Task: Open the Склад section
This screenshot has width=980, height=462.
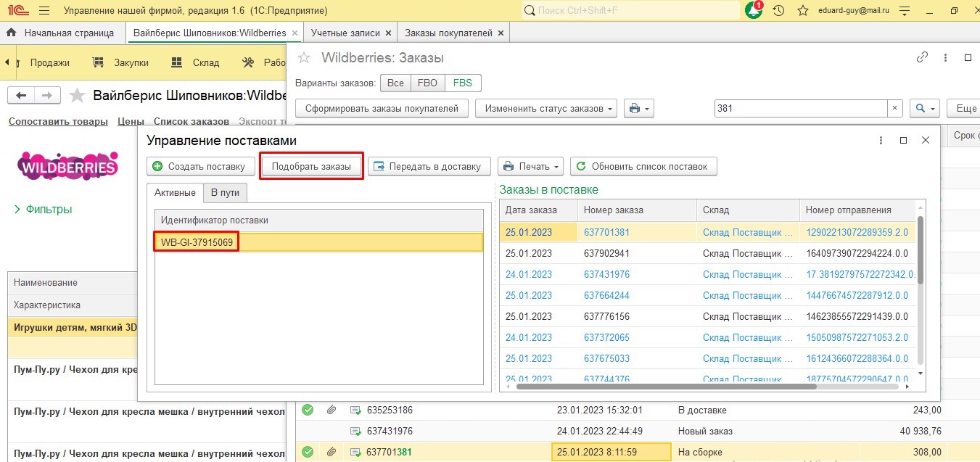Action: click(x=195, y=62)
